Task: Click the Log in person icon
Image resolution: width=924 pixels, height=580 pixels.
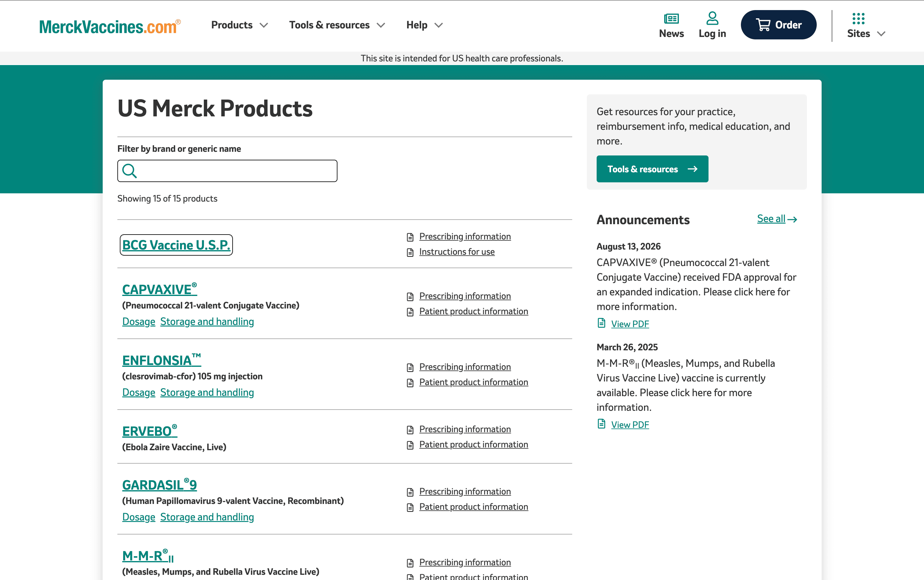Action: [x=712, y=18]
